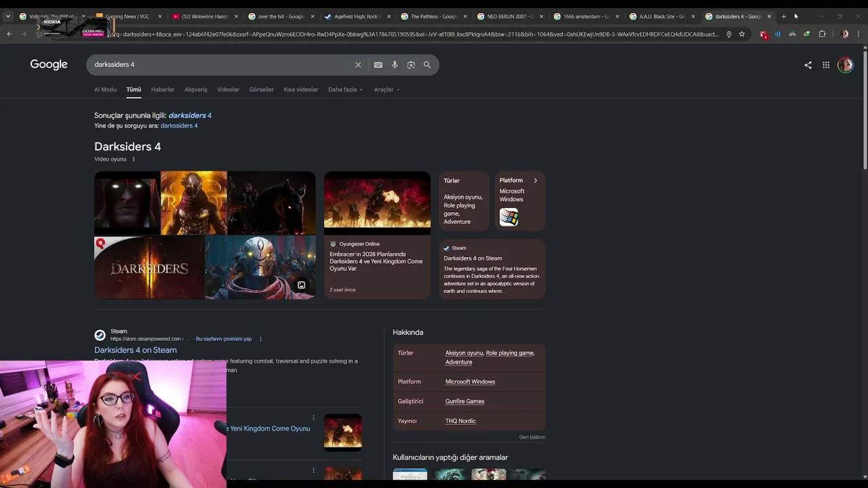
Task: Open the Darksiders logo thumbnail image
Action: point(149,268)
